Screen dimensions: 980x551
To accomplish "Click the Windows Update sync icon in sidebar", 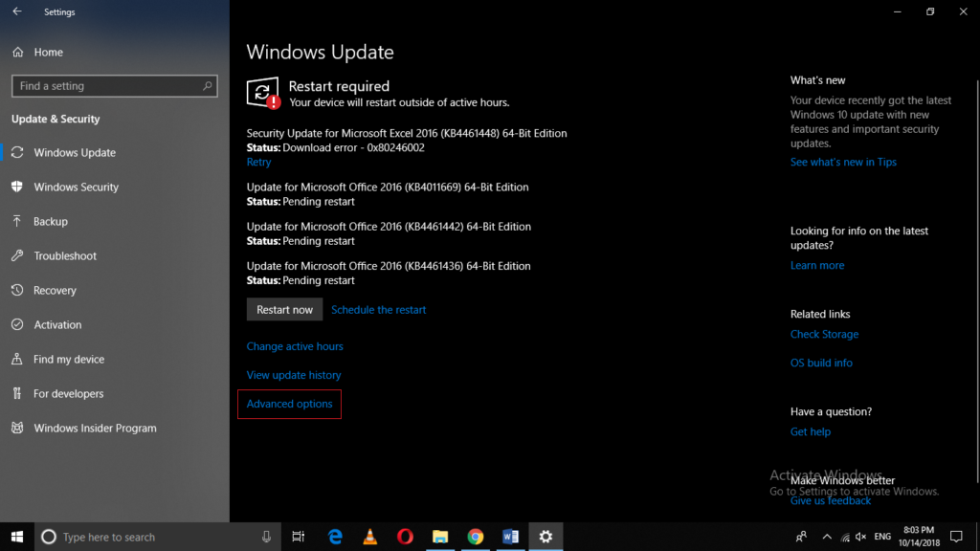I will (x=17, y=152).
